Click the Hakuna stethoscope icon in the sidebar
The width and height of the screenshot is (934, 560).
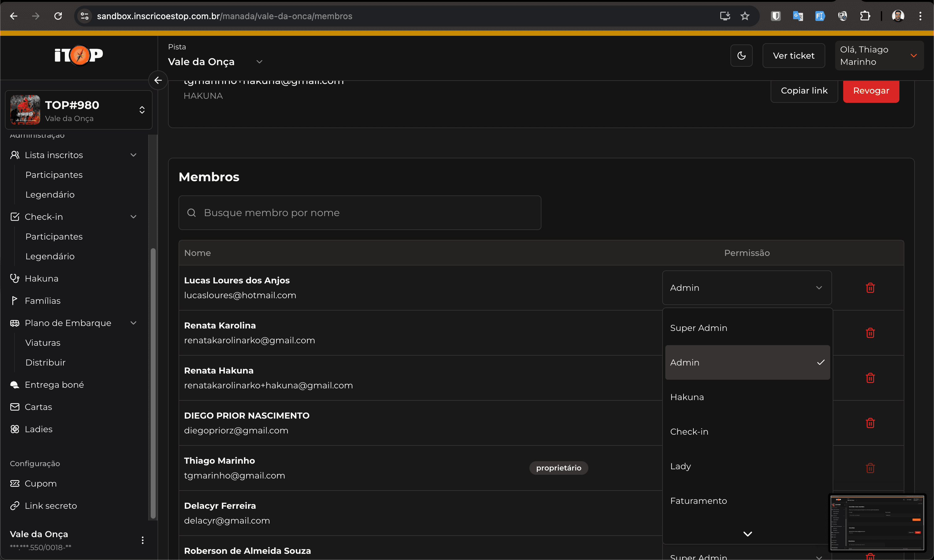[x=15, y=278]
